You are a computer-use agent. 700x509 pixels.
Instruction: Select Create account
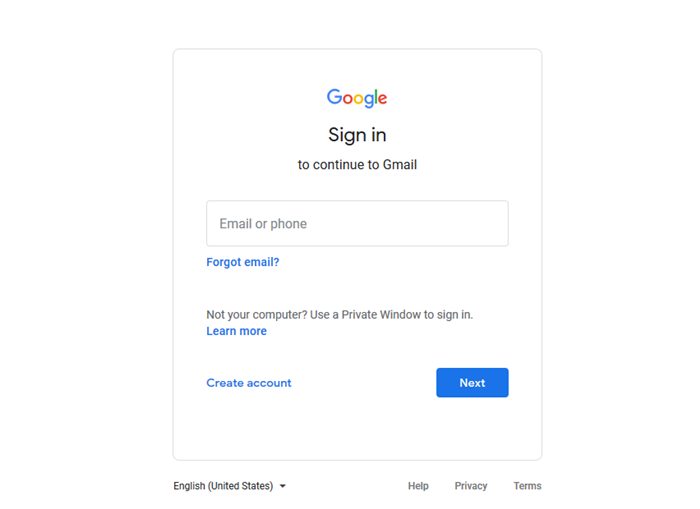(249, 383)
